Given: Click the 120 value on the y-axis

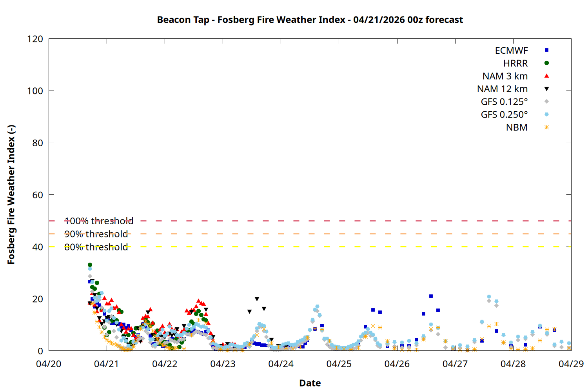Looking at the screenshot, I should coord(35,39).
